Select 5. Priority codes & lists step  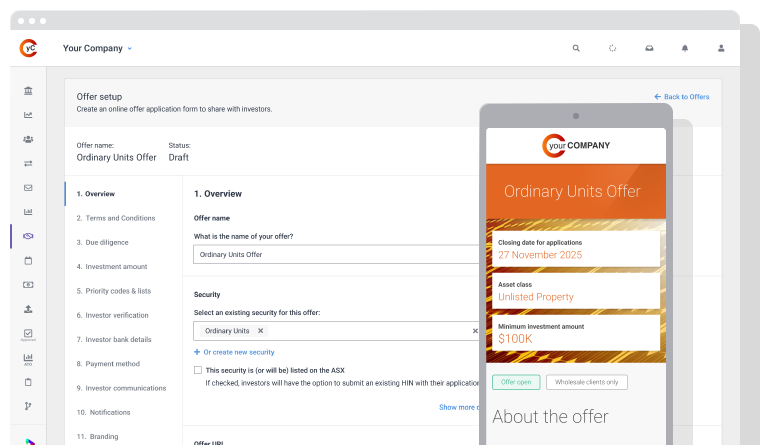click(113, 291)
